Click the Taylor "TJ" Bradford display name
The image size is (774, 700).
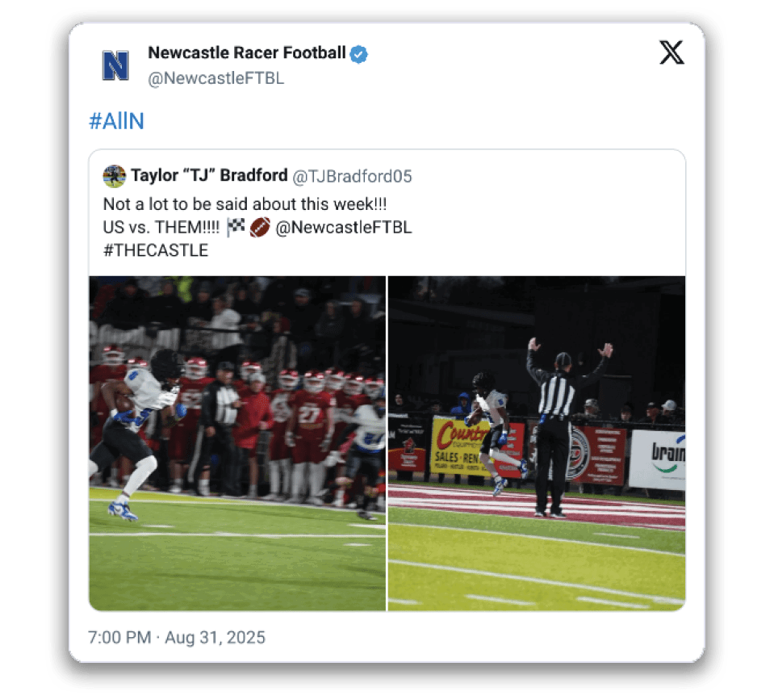[x=209, y=176]
